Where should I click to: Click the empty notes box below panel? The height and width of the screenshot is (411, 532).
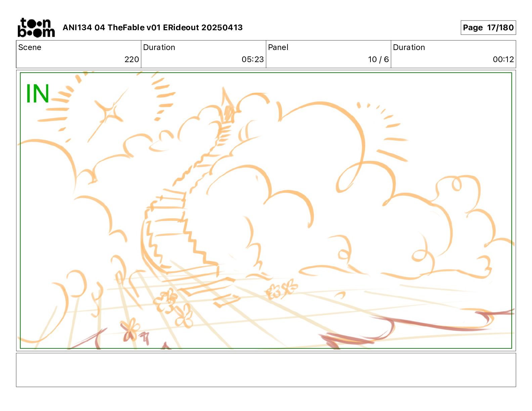[266, 370]
